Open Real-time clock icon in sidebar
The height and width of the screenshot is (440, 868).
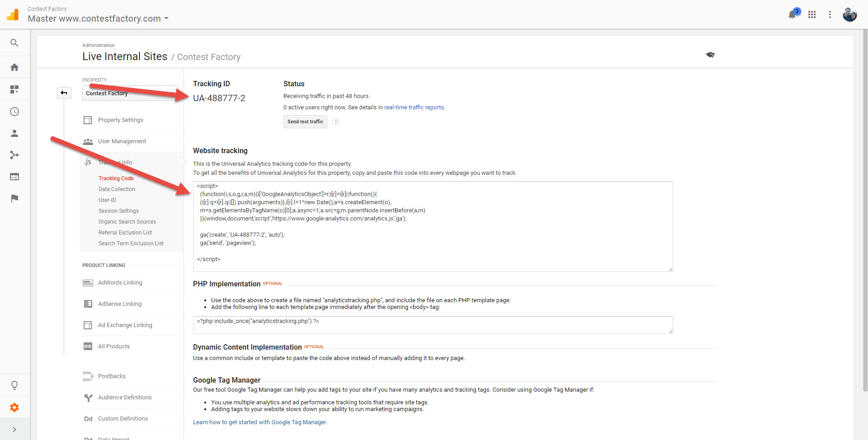(14, 112)
